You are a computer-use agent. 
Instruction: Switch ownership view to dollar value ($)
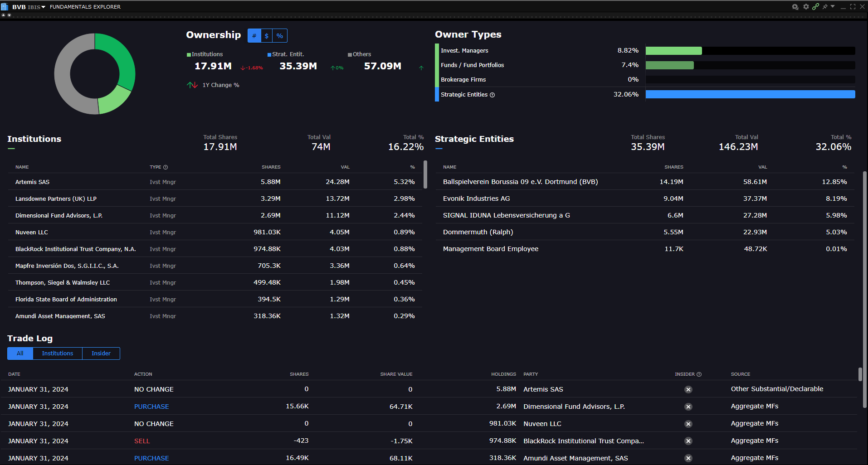click(267, 36)
